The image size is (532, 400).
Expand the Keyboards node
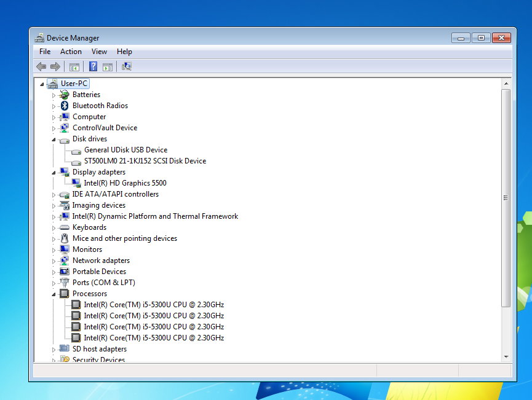click(54, 228)
